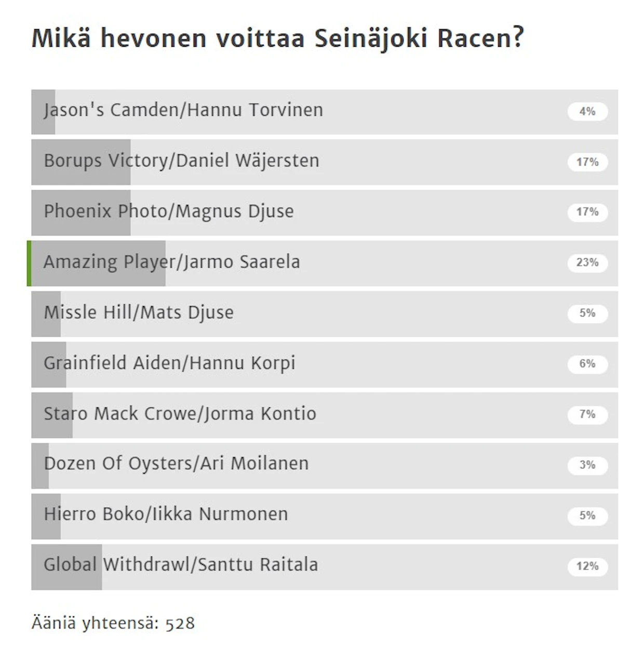
Task: Choose Phoenix Photo/Magnus Djuse option
Action: 325,213
